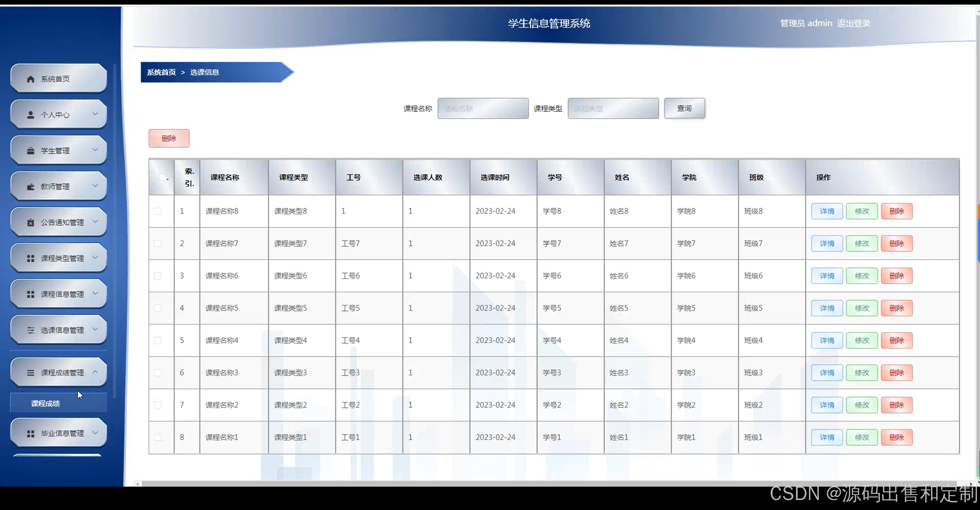Click the 查询 search button

tap(684, 108)
